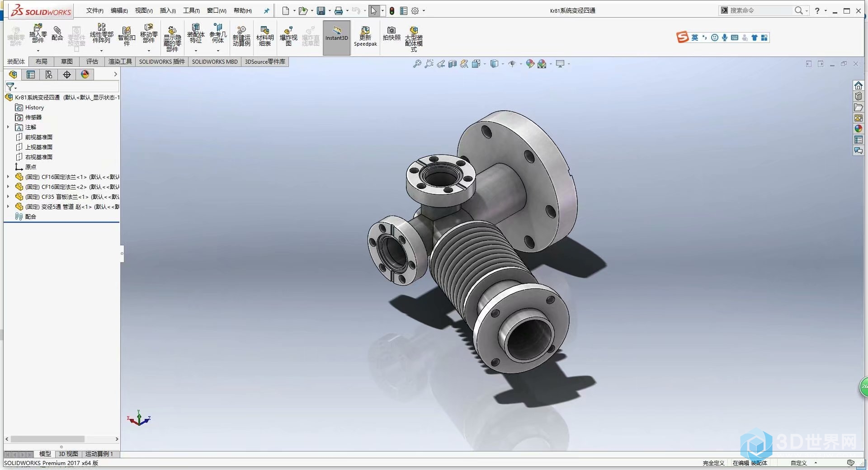Expand 变径5通 管道 赵<1> tree item

pos(8,207)
